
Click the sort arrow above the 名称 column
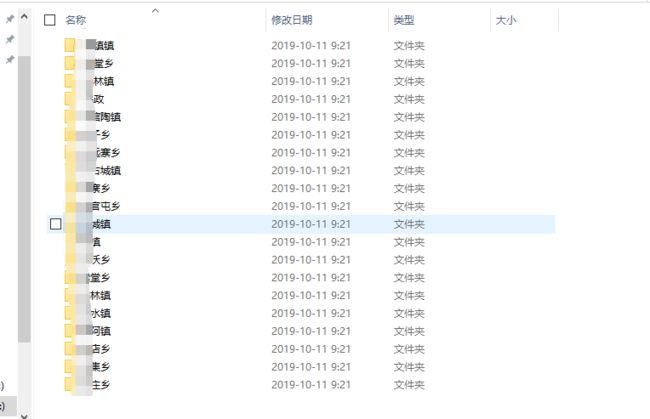[x=155, y=11]
